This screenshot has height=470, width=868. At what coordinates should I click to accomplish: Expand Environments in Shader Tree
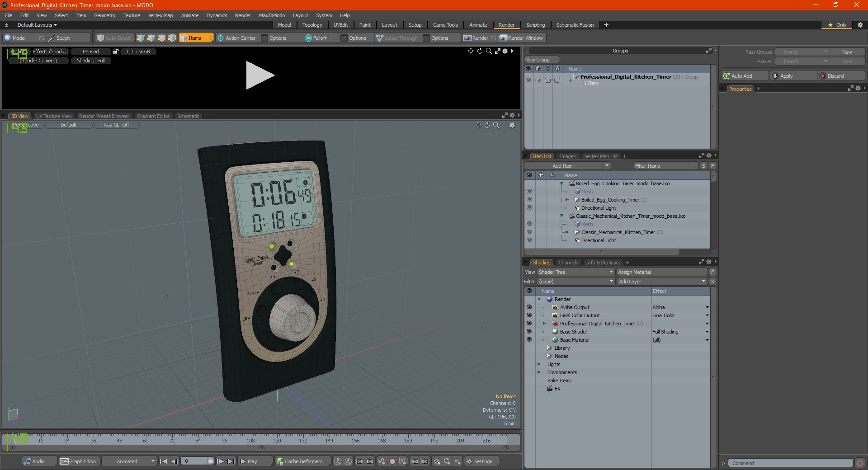pyautogui.click(x=539, y=372)
